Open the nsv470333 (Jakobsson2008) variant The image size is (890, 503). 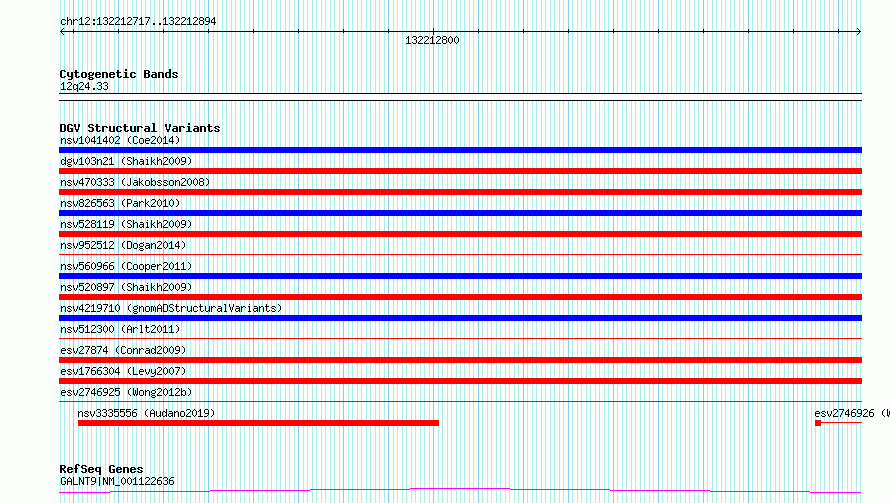tap(135, 182)
